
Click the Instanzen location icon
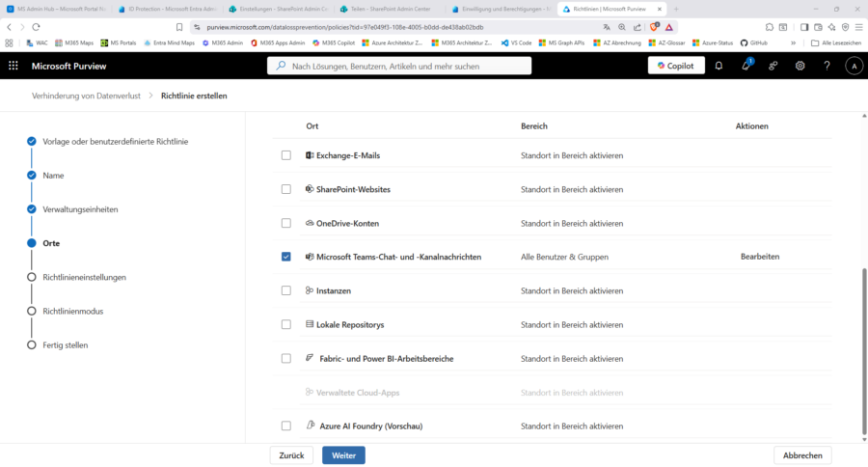310,290
